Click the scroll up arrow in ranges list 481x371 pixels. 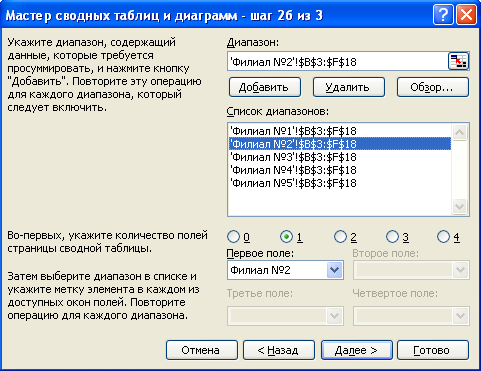coord(459,133)
